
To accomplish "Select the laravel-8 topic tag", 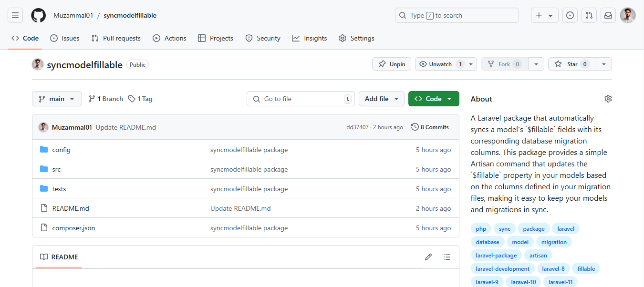I will click(x=553, y=269).
